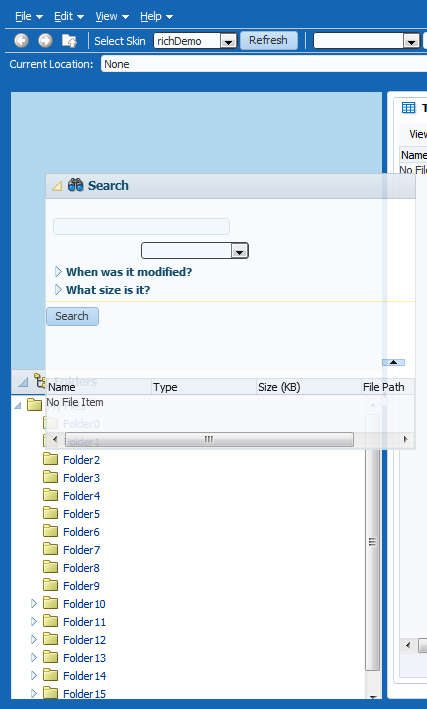Screen dimensions: 427x709
Task: Click the Folder9 folder icon
Action: click(50, 585)
